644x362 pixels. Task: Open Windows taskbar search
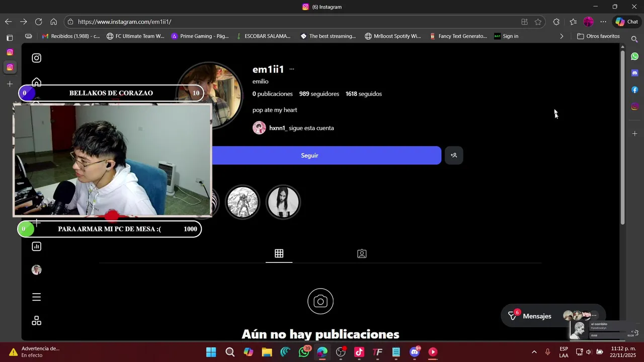point(230,352)
